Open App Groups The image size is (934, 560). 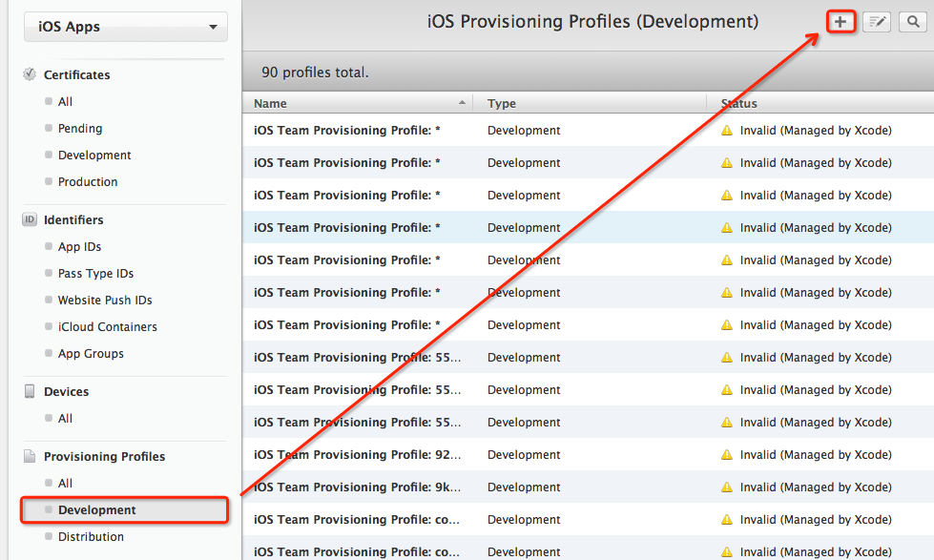(91, 354)
